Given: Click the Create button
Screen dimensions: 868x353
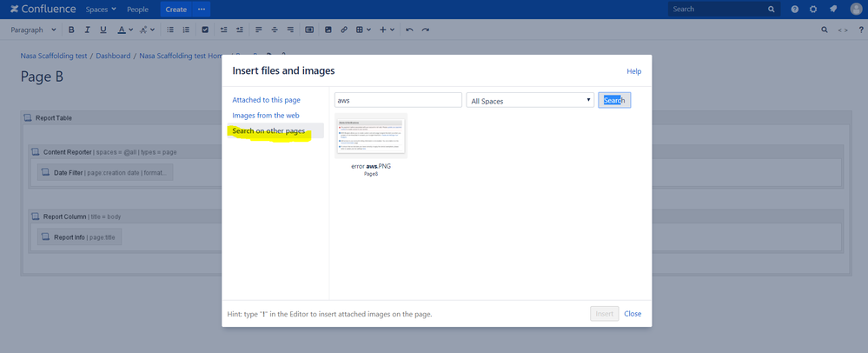Looking at the screenshot, I should click(x=176, y=10).
